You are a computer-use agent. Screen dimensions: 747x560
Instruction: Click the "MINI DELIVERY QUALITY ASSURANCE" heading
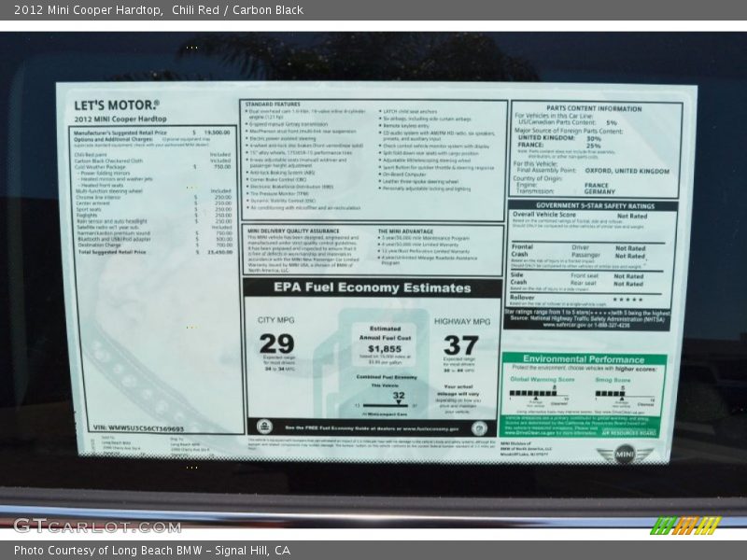(x=293, y=231)
